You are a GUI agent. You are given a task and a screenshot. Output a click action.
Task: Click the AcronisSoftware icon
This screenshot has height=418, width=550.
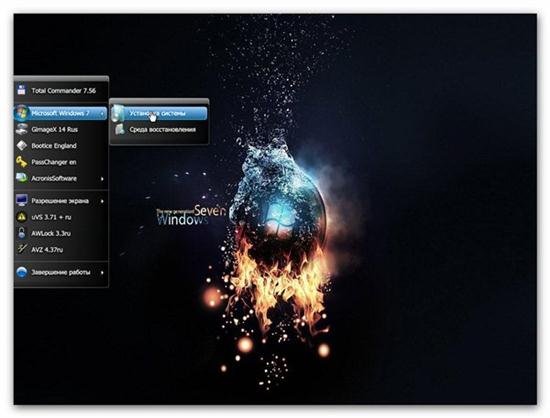(x=22, y=178)
